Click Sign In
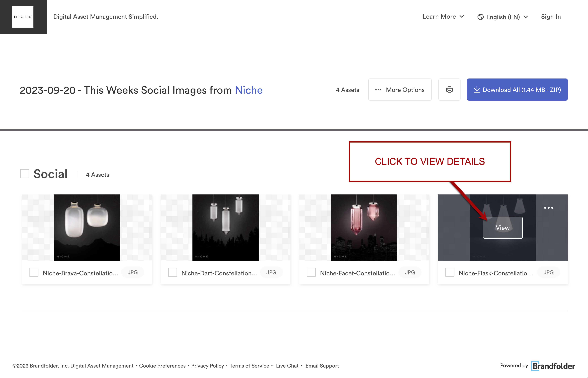588x378 pixels. point(551,17)
